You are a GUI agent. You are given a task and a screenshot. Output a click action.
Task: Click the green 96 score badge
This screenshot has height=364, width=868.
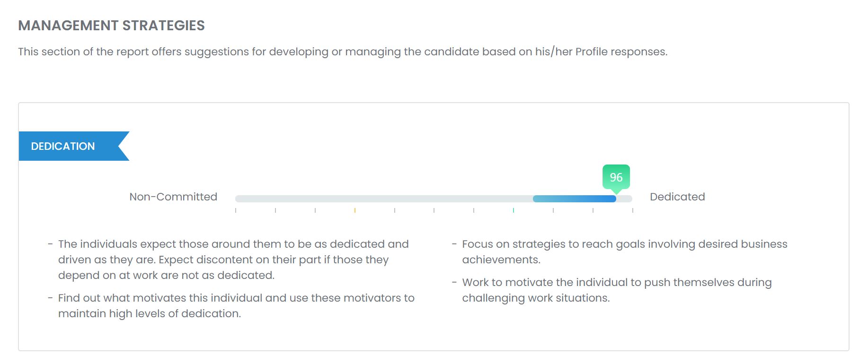click(x=616, y=177)
